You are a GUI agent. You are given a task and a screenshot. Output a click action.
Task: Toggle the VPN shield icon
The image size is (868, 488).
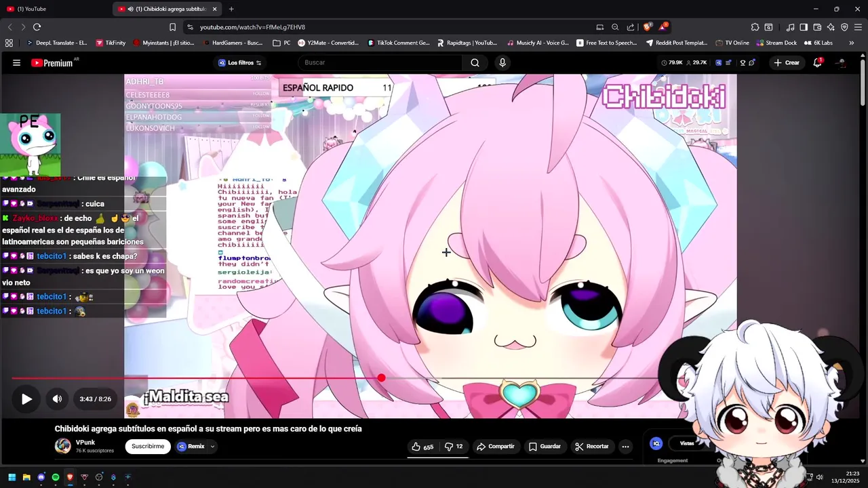pyautogui.click(x=844, y=27)
